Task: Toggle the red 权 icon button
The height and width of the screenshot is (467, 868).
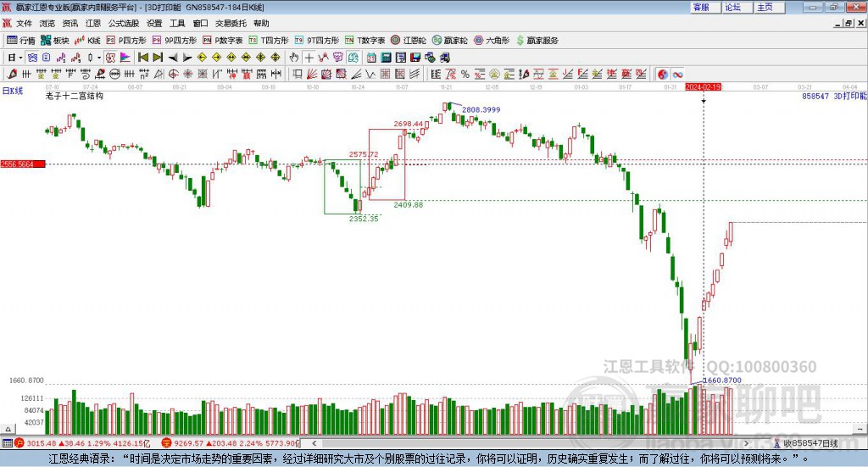Action: pos(111,58)
